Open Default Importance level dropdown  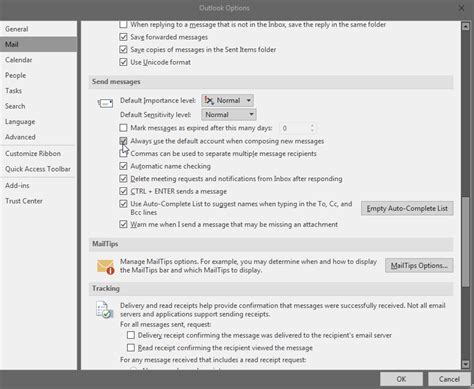pos(228,100)
